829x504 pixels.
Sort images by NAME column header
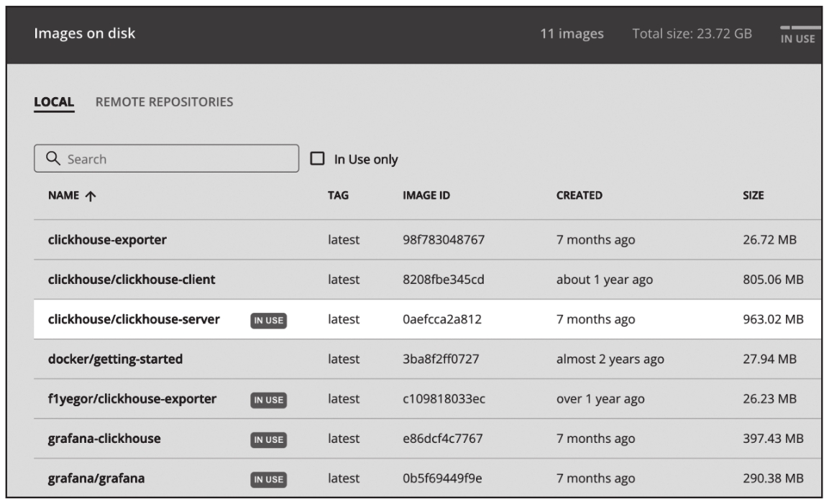click(x=63, y=195)
